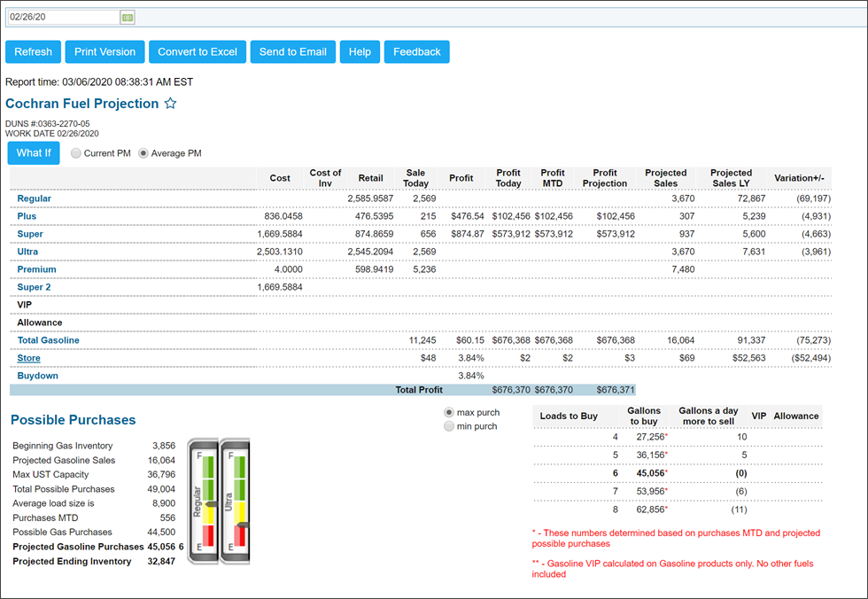The image size is (868, 599).
Task: Click the Projected Sales LY column header
Action: pos(732,178)
